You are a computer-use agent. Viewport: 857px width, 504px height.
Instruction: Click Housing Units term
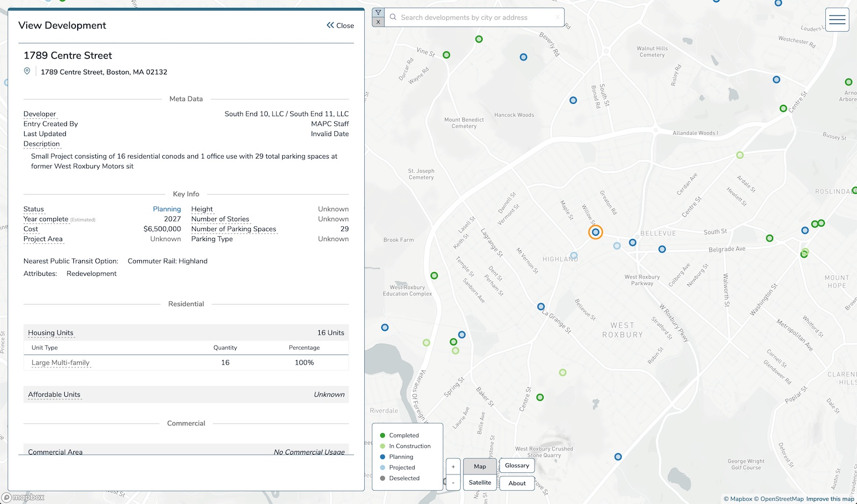click(51, 333)
